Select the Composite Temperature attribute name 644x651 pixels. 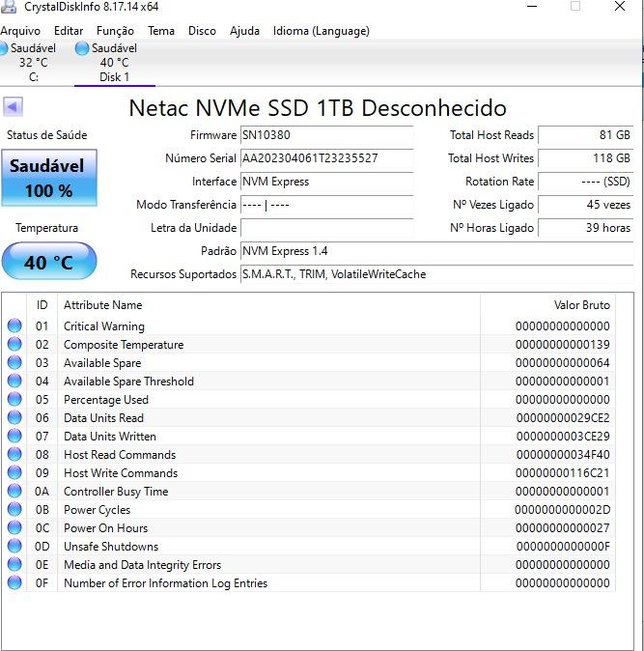click(x=124, y=345)
